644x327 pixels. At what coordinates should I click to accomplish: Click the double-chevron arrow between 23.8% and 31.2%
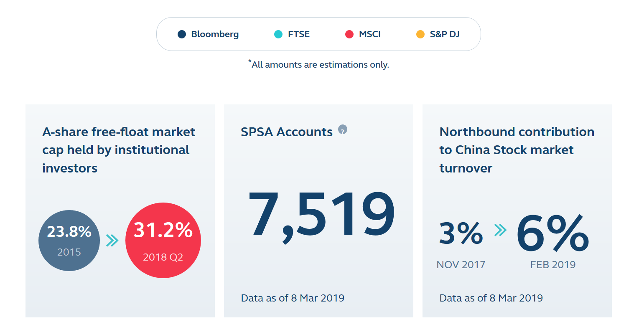click(x=112, y=241)
